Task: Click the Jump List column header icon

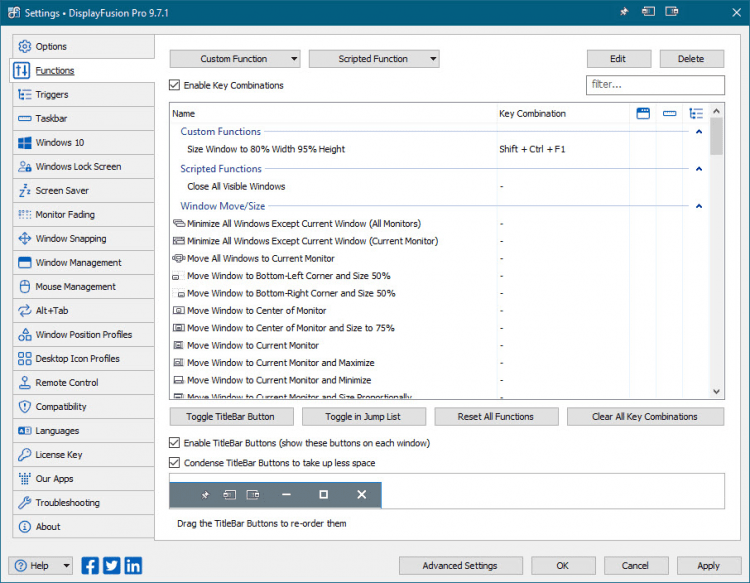Action: (x=697, y=114)
